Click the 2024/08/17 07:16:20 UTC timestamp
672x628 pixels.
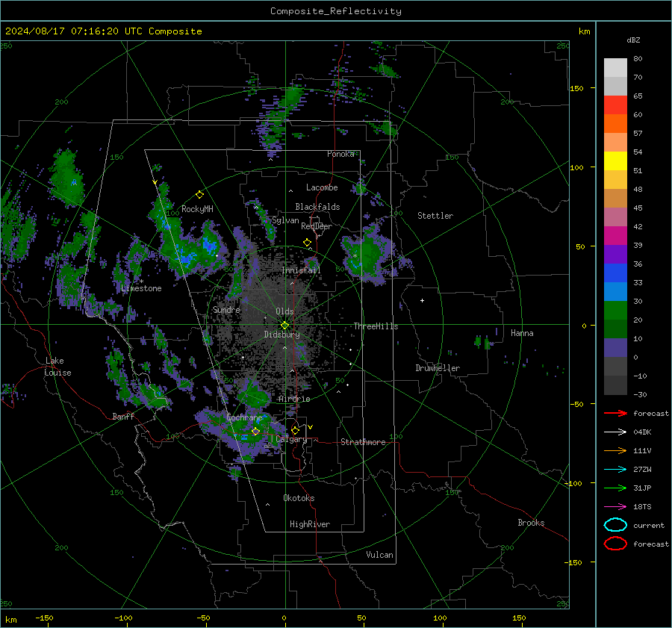click(104, 31)
